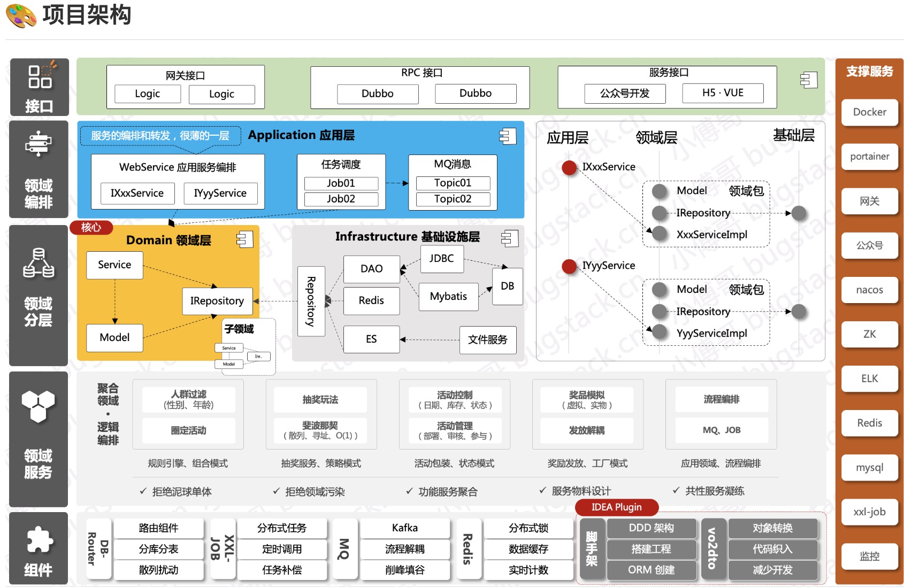Click the 功能服务聚合 checkmark item
Screen dimensions: 904x588
(441, 491)
